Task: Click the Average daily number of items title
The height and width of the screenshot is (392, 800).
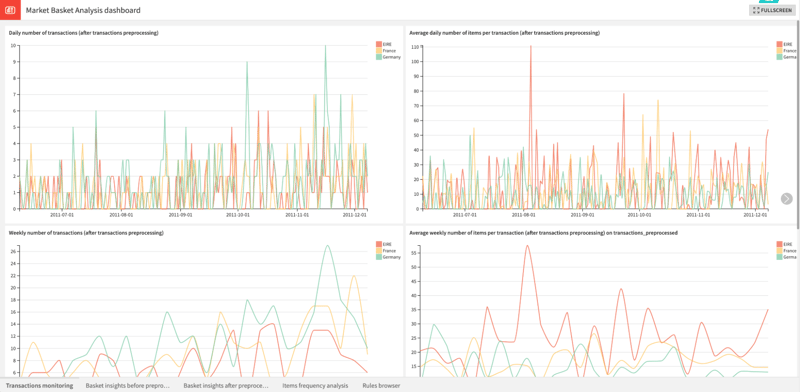Action: pos(505,33)
